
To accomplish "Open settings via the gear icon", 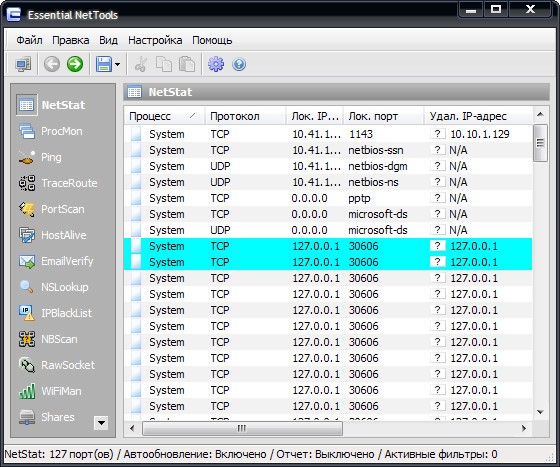I will click(216, 64).
